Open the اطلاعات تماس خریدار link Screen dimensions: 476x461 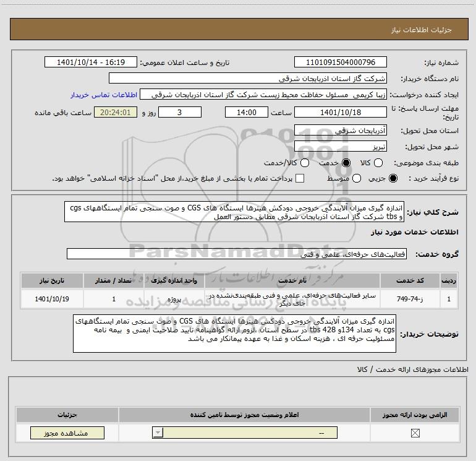point(104,95)
